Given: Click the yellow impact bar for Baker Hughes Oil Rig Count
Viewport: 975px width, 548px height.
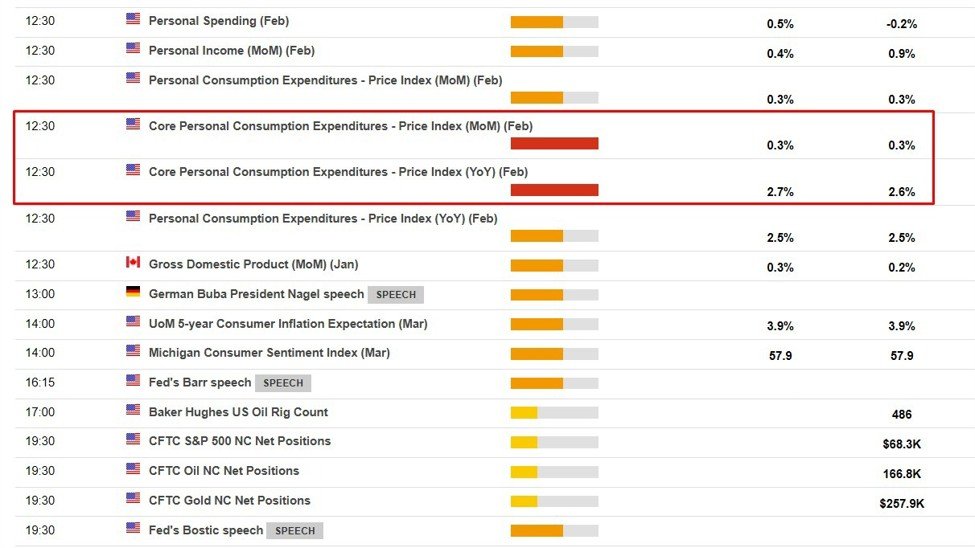Looking at the screenshot, I should point(524,413).
